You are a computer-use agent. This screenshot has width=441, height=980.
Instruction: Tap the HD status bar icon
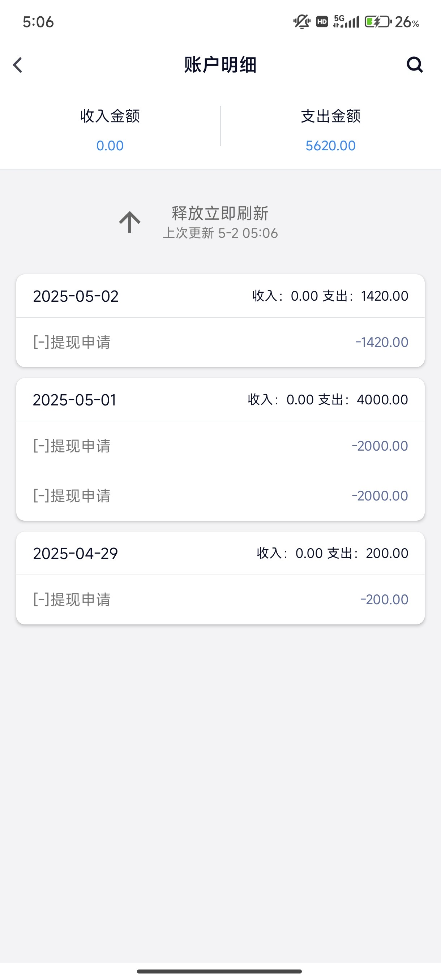(x=322, y=22)
